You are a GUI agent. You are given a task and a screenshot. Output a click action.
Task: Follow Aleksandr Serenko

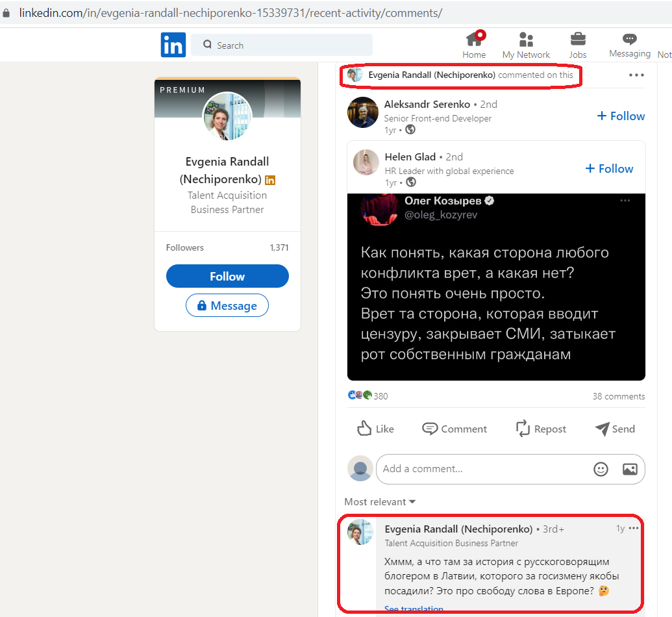pos(621,116)
